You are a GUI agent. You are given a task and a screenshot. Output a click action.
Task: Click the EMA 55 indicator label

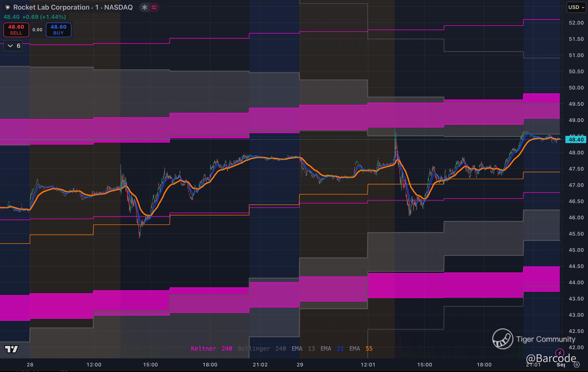pyautogui.click(x=361, y=349)
